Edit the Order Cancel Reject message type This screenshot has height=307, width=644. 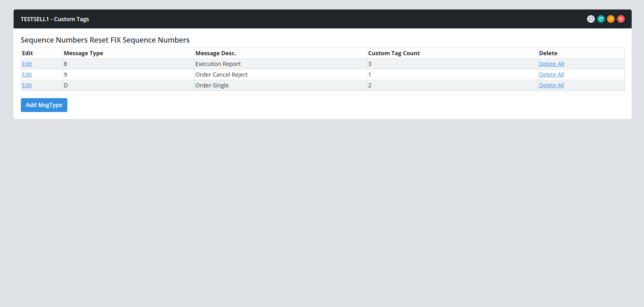click(27, 74)
